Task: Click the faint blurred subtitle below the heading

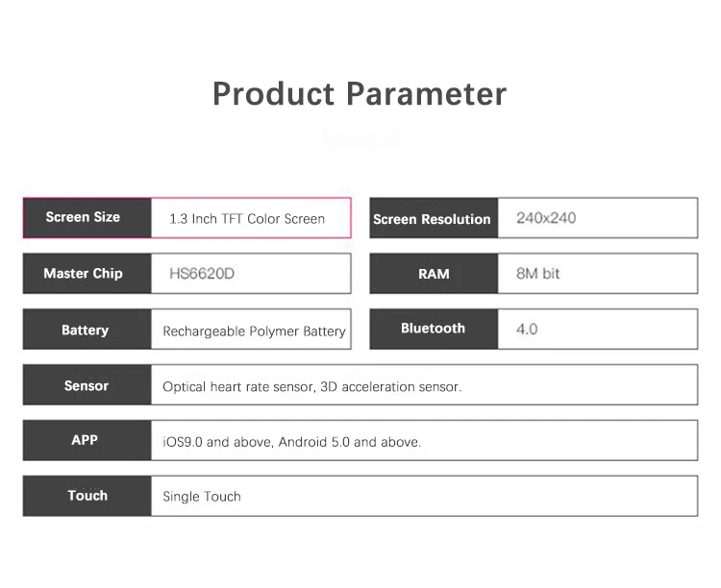Action: tap(360, 139)
